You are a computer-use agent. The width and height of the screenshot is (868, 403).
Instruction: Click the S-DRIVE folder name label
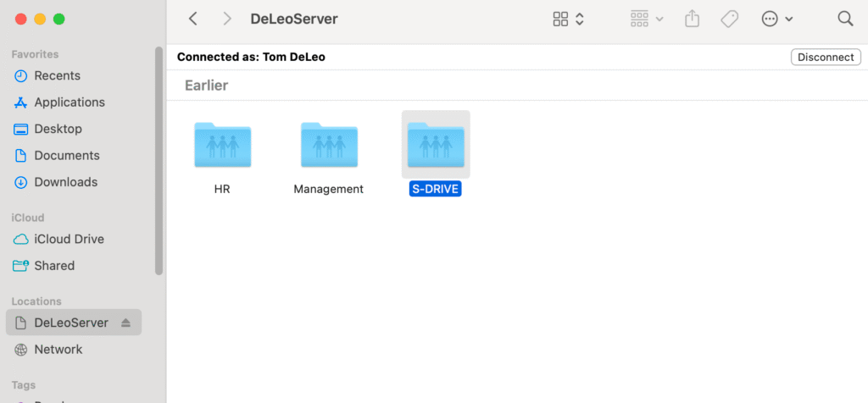436,189
